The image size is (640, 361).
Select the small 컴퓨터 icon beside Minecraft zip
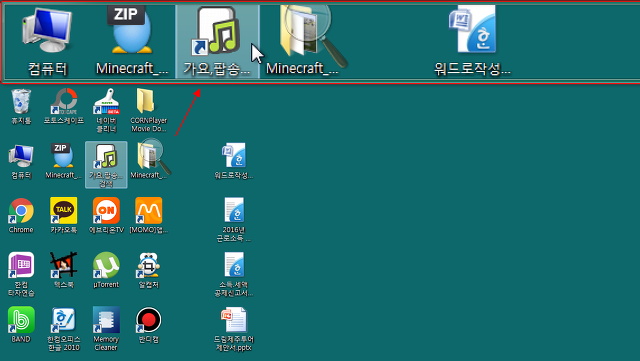click(x=21, y=162)
